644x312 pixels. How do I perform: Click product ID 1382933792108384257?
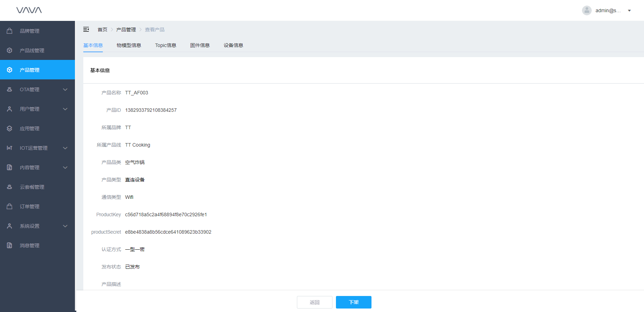click(151, 110)
